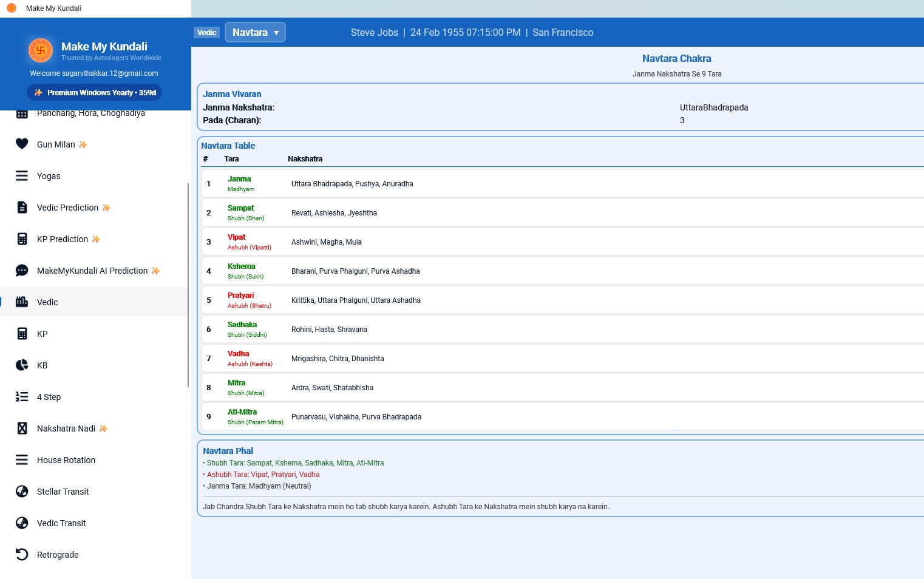Open MakeMyKundali AI Prediction chat icon
Screen dimensions: 924x579
(22, 270)
